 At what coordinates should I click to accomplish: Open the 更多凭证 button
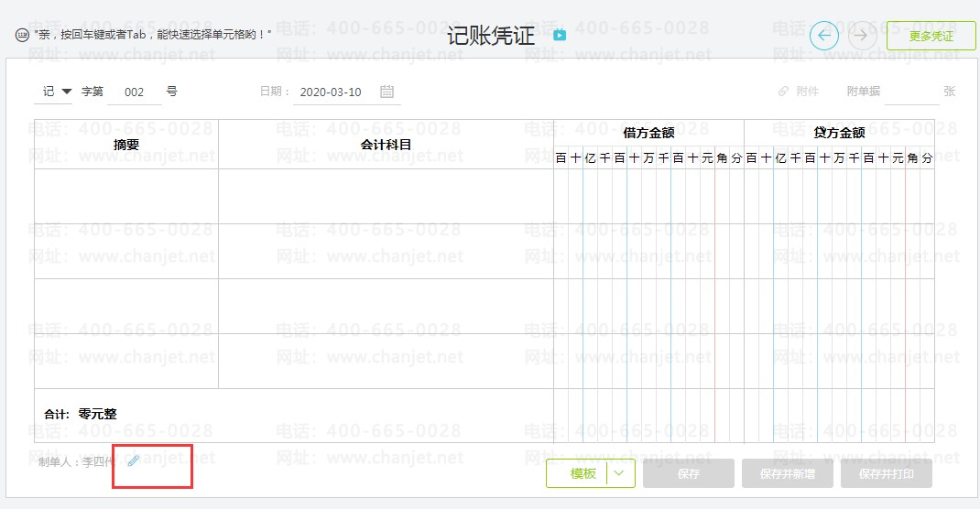point(931,37)
